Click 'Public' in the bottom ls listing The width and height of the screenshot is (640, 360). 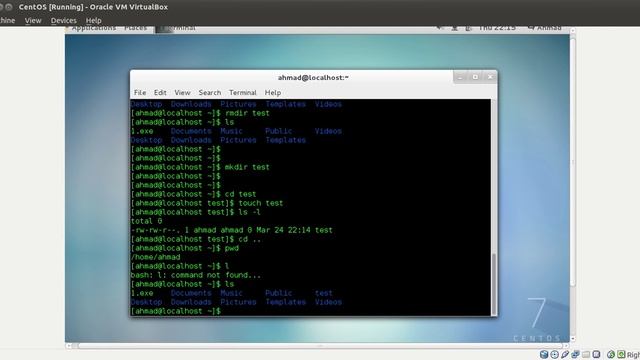[x=279, y=293]
